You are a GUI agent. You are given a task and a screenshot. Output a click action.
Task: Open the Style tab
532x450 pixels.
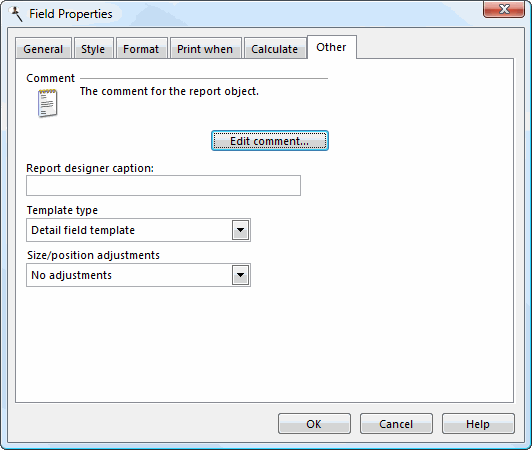coord(93,49)
